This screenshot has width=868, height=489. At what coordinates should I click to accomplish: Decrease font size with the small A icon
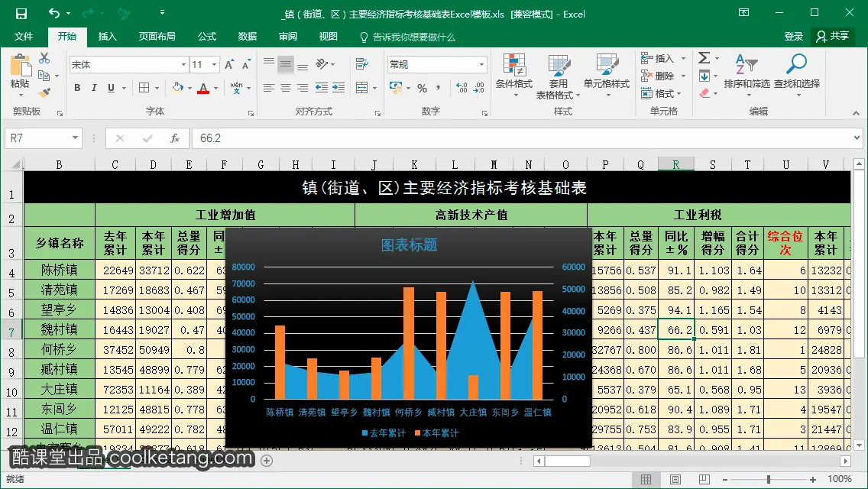pos(246,65)
